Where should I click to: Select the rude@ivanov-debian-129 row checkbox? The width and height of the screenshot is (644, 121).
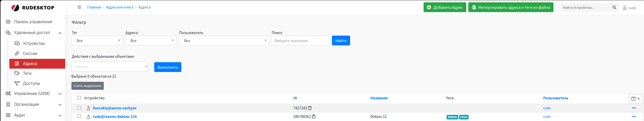click(79, 116)
